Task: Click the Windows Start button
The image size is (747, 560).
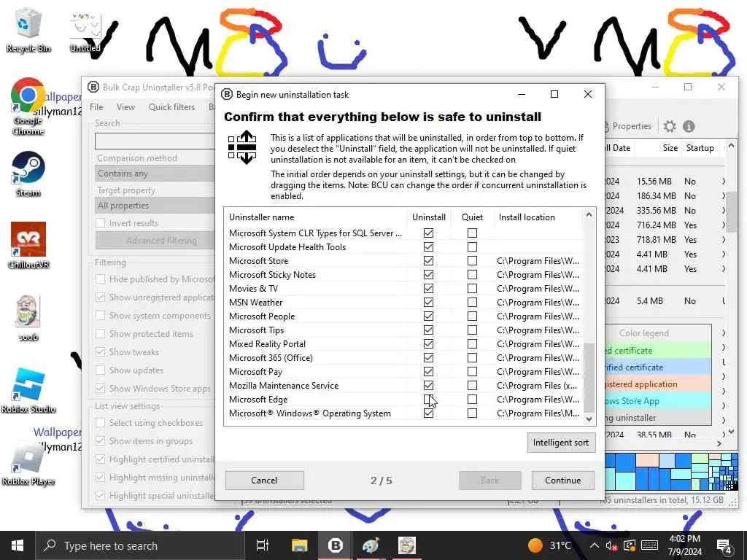Action: pos(18,545)
